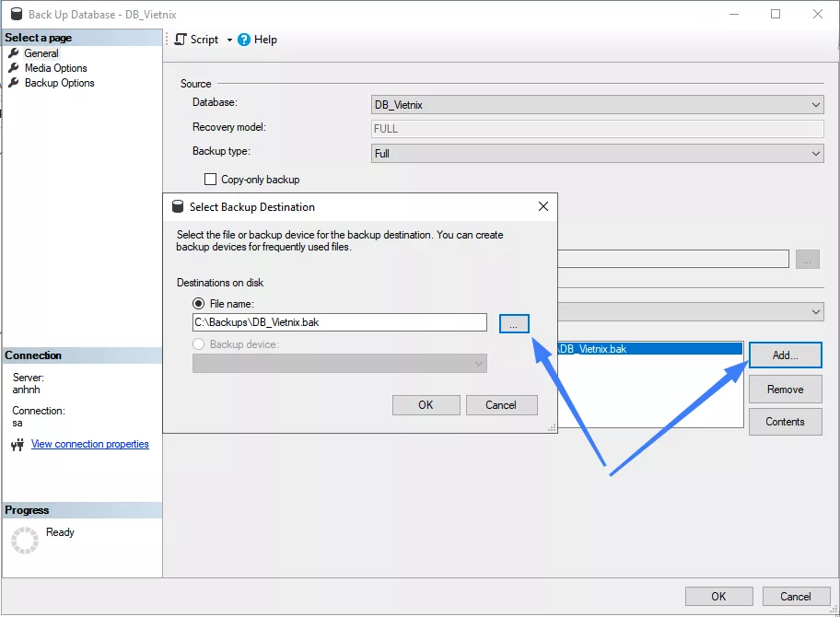840x617 pixels.
Task: Click browse ellipsis button beside file name
Action: [514, 323]
